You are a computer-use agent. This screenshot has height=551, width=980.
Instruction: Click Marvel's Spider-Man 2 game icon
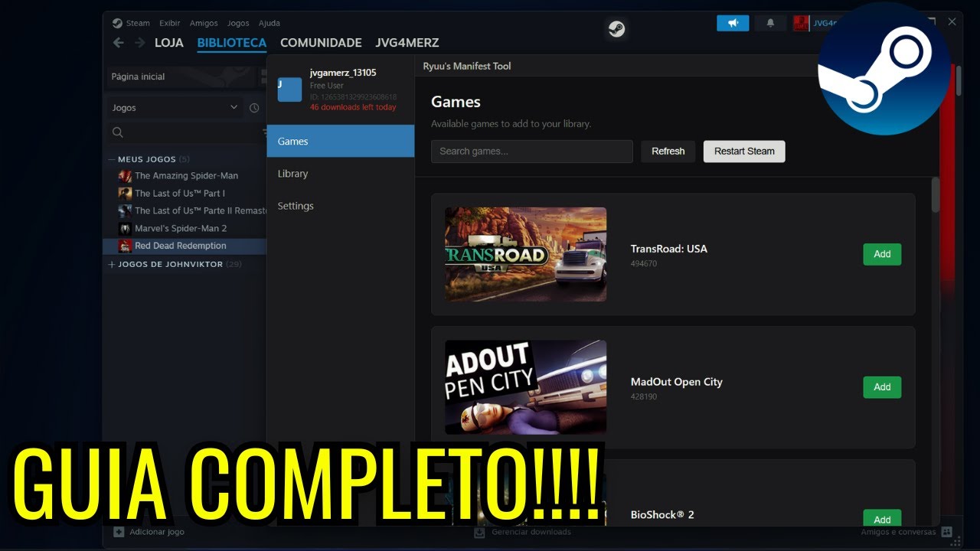[x=125, y=228]
